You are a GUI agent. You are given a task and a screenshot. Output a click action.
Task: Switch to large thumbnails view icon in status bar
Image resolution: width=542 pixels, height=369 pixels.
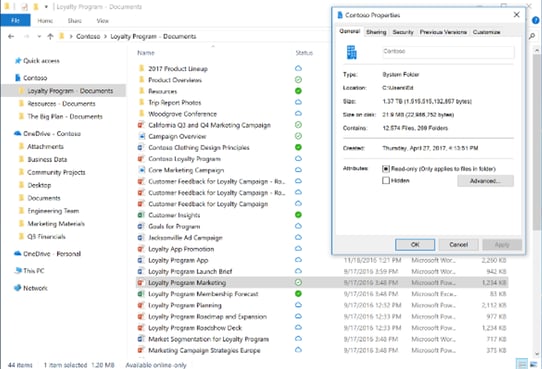533,364
